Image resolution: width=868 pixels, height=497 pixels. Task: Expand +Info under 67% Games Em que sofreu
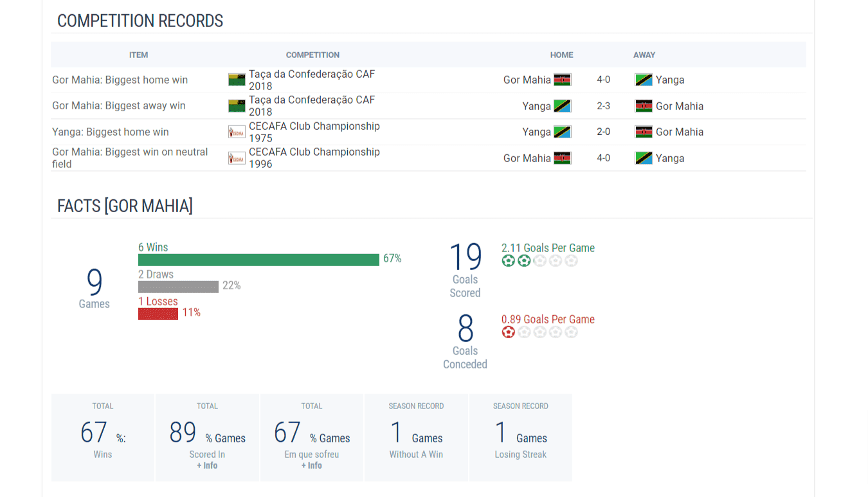(312, 465)
